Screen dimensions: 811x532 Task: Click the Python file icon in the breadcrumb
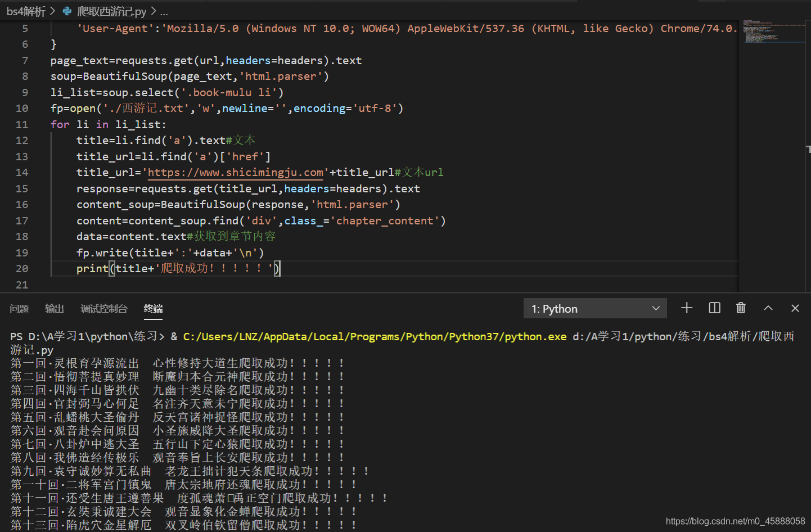click(67, 11)
